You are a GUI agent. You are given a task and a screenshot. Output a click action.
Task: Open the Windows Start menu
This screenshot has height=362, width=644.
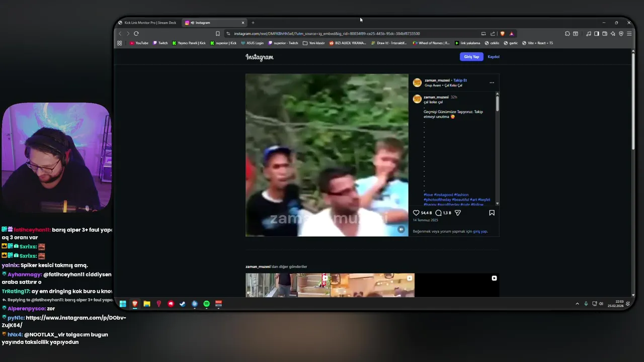click(123, 304)
